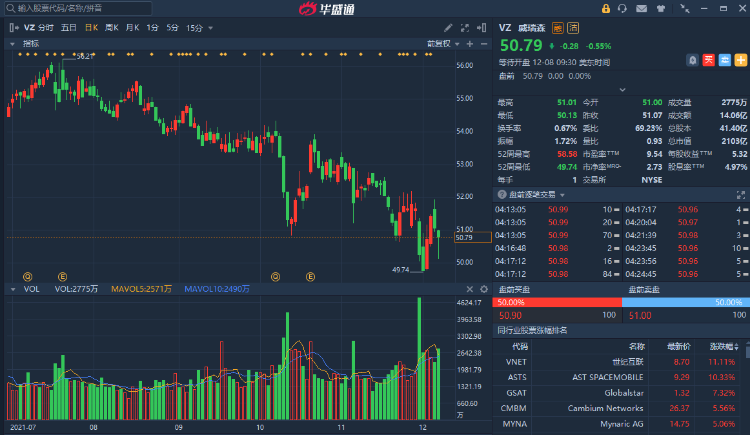Select the 1分 chart tab
The image size is (750, 435).
click(x=152, y=28)
